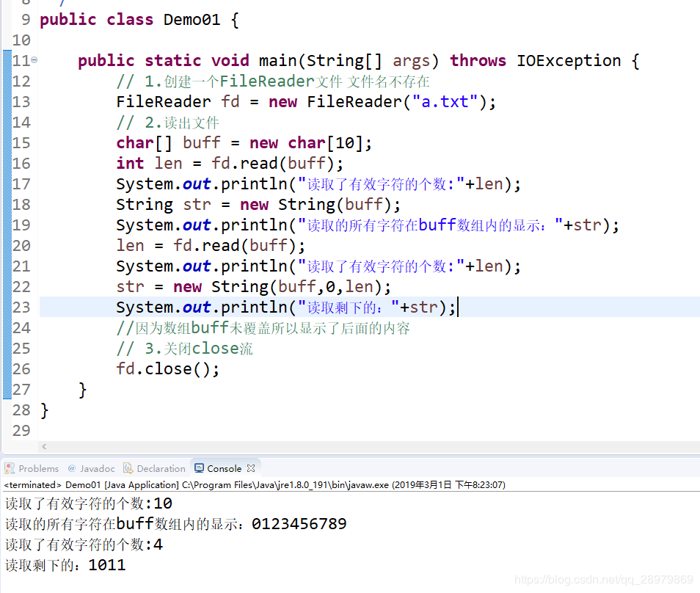Click the Demo01 class name
Viewport: 700px width, 593px height.
tap(192, 20)
